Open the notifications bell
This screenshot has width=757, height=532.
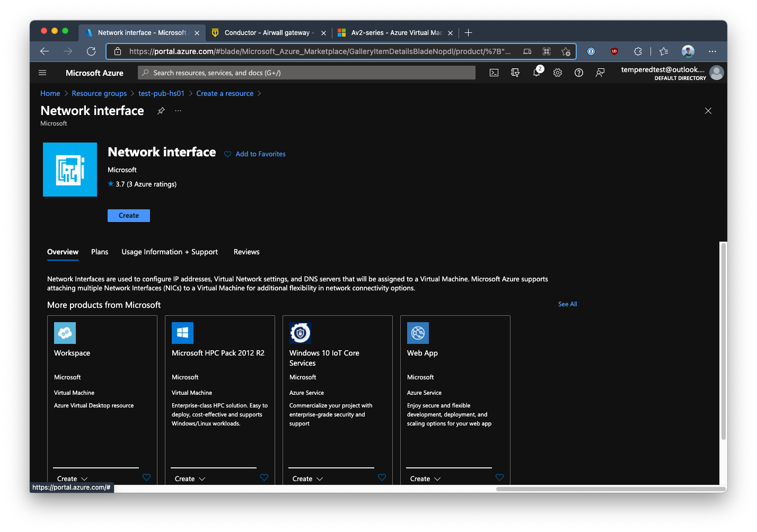(x=536, y=73)
